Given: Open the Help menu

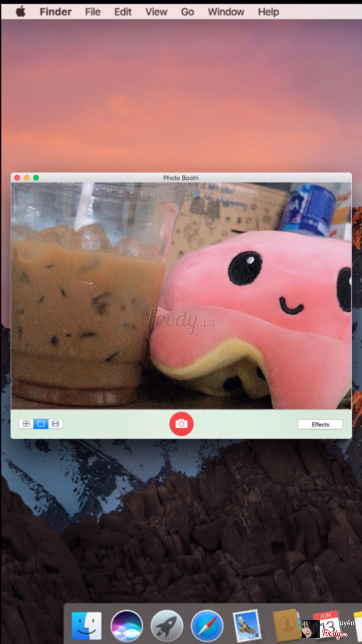Looking at the screenshot, I should click(x=268, y=12).
